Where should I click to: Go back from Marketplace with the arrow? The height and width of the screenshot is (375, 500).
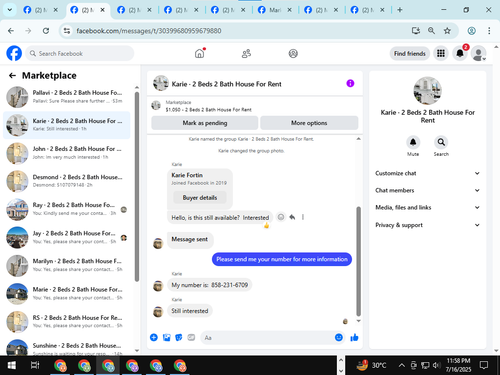12,76
